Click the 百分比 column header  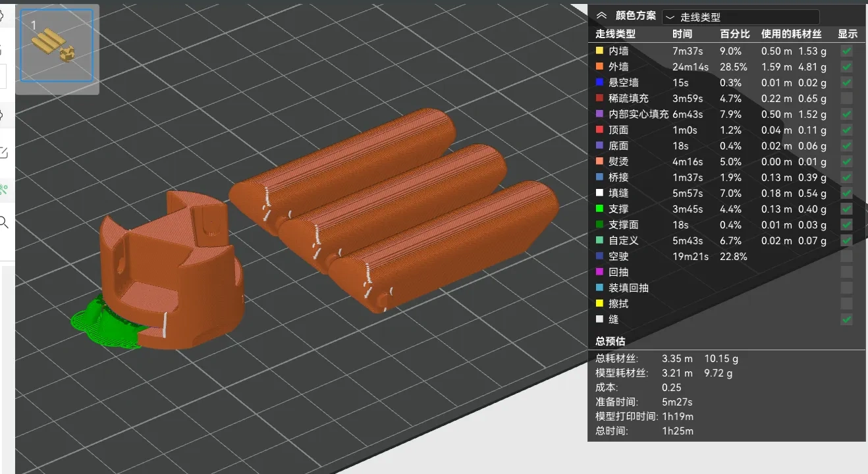pyautogui.click(x=735, y=34)
